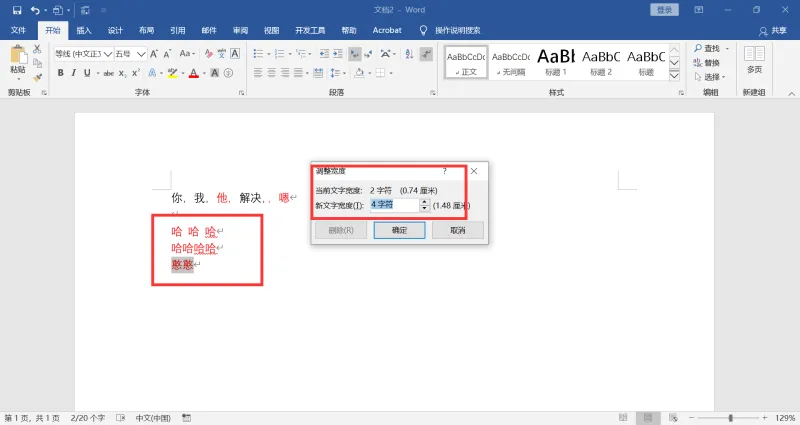Screen dimensions: 800x425
Task: Toggle Underline formatting
Action: coord(87,73)
